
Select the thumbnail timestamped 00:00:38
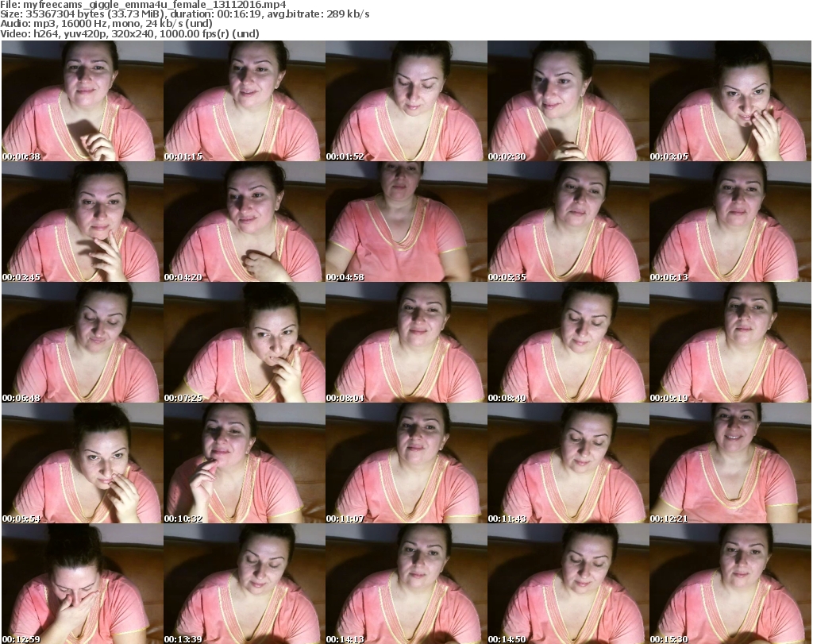(83, 101)
